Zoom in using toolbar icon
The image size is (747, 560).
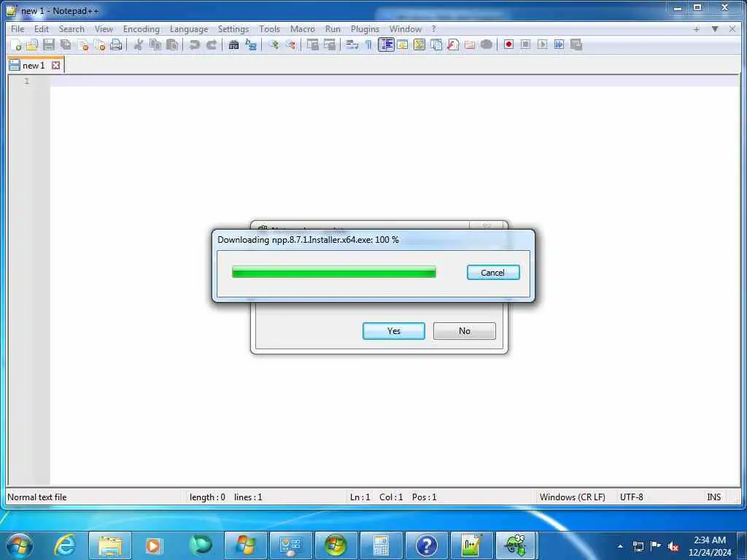point(274,44)
